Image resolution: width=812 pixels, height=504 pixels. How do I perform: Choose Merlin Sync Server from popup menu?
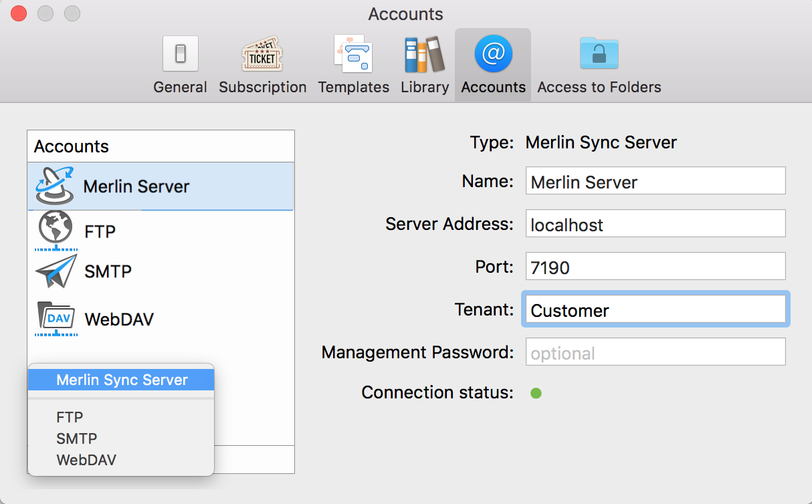coord(121,380)
